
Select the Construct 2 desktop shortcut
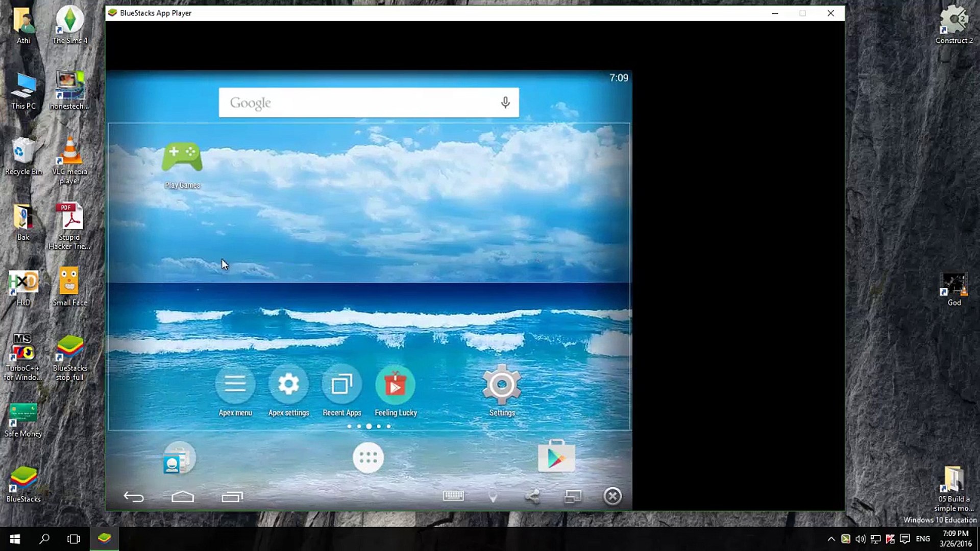coord(953,24)
